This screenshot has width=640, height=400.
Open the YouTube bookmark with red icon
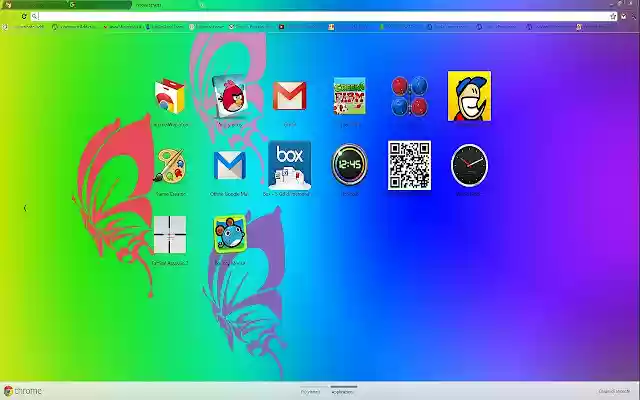point(302,27)
